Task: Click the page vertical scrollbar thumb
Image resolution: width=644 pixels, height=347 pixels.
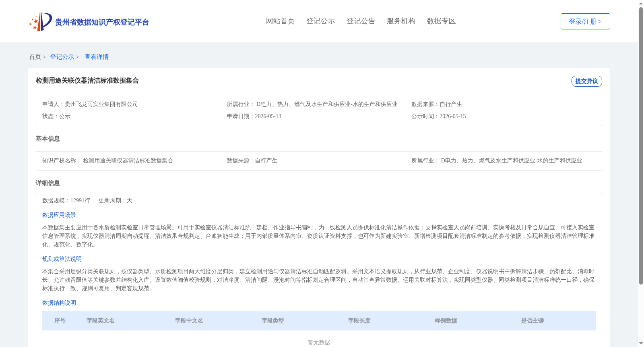Action: (x=641, y=146)
